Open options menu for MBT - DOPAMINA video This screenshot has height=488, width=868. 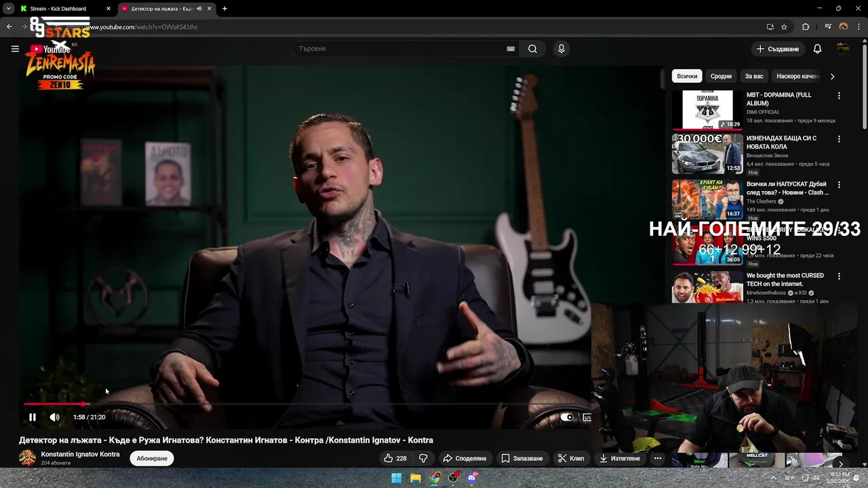tap(839, 96)
